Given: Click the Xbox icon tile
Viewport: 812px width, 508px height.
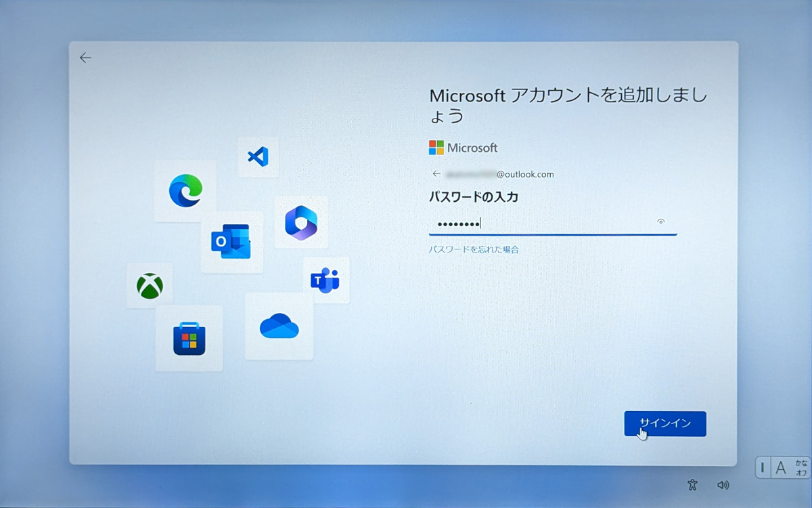Looking at the screenshot, I should 150,286.
